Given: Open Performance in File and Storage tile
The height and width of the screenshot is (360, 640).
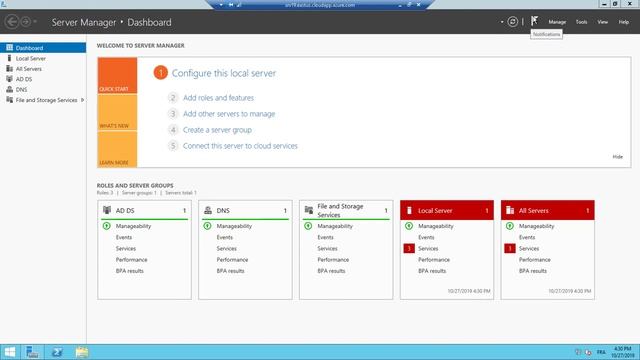Looking at the screenshot, I should (x=333, y=260).
